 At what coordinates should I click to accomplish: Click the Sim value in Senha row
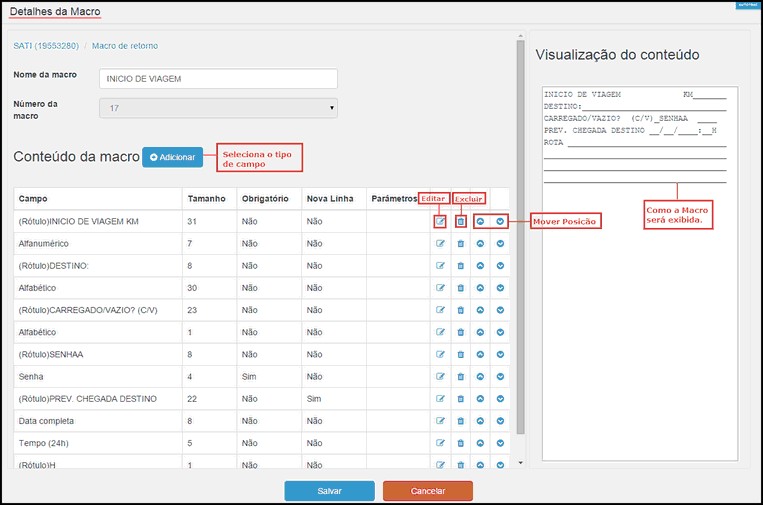pos(249,377)
